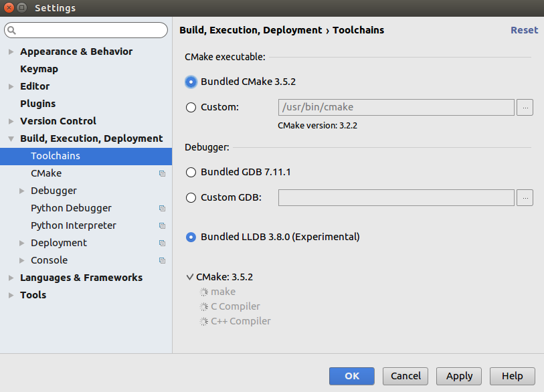Open Console settings page
Viewport: 544px width, 392px height.
coord(50,260)
